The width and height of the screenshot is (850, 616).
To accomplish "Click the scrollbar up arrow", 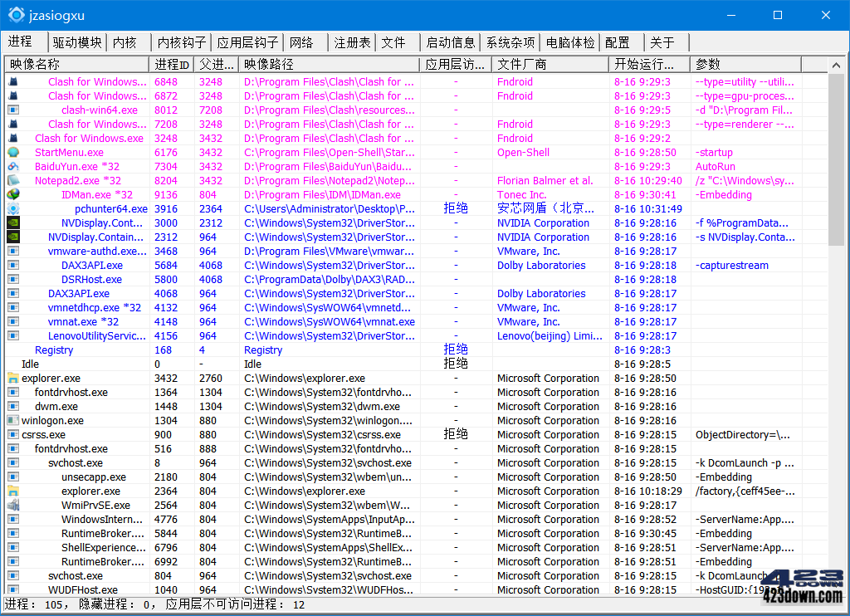I will pos(836,63).
